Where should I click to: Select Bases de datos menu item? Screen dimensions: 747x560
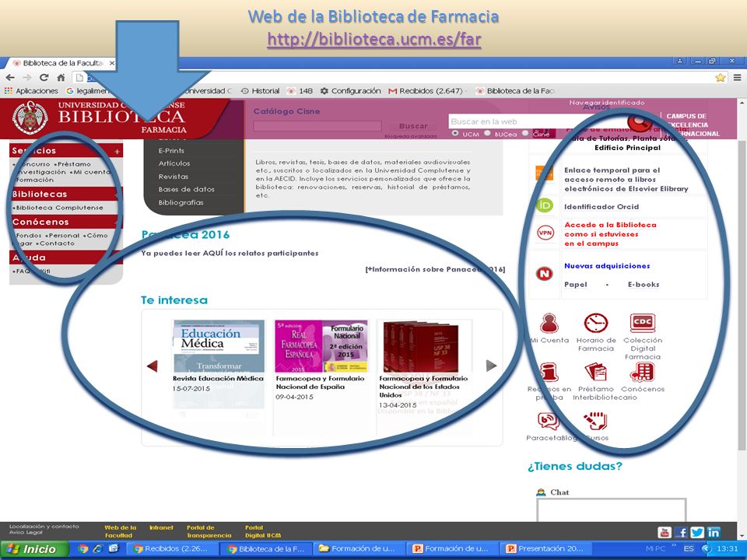186,189
